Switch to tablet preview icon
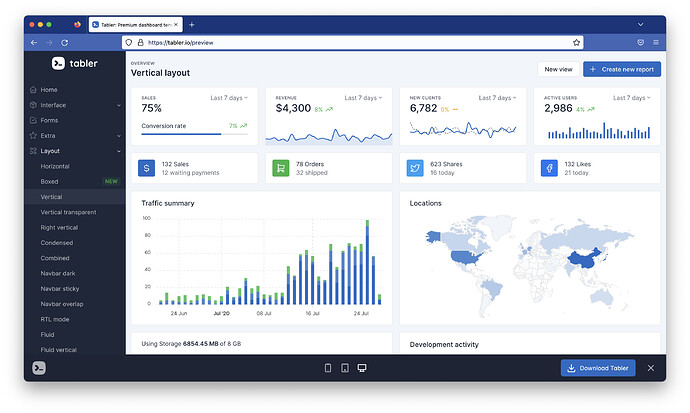The height and width of the screenshot is (413, 690). [345, 368]
